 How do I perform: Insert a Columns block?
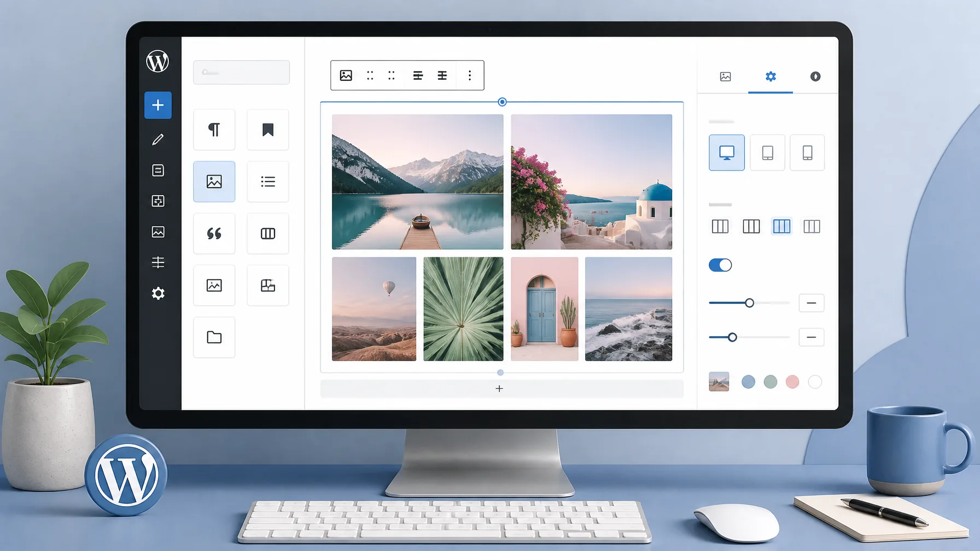(268, 233)
